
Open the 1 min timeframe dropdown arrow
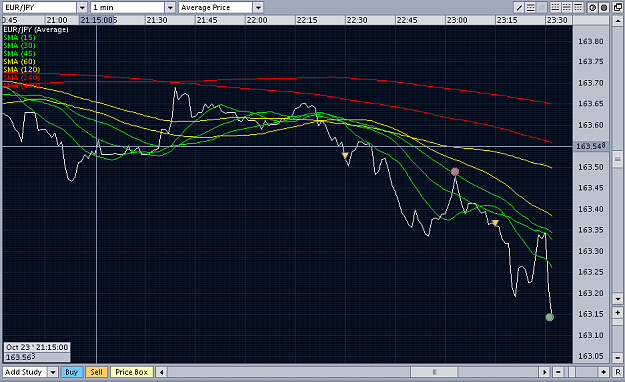click(x=170, y=8)
